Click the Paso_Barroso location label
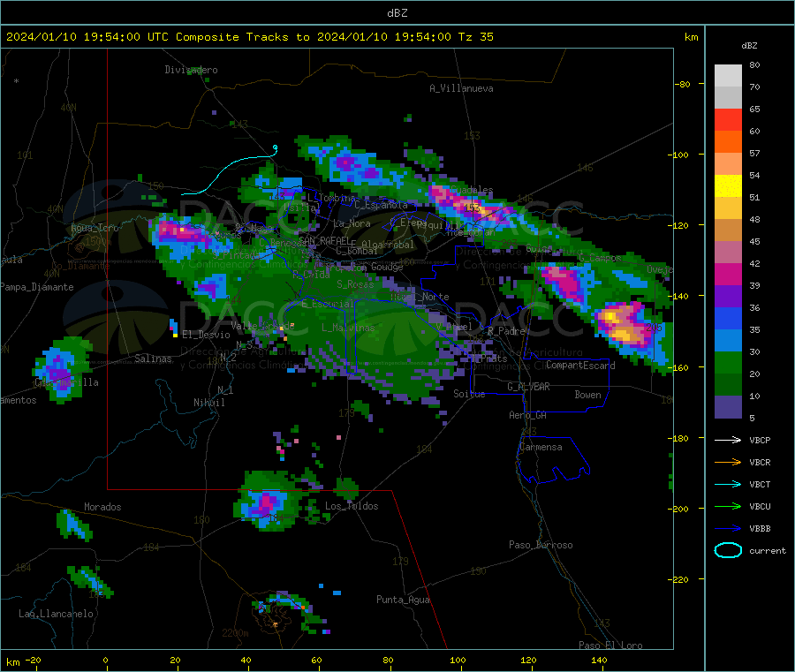 coord(541,545)
